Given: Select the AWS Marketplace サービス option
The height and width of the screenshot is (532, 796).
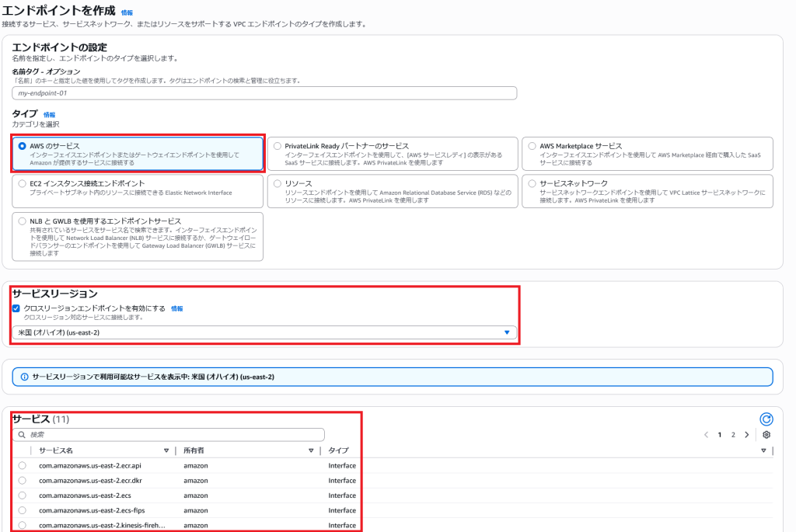Looking at the screenshot, I should coord(532,146).
